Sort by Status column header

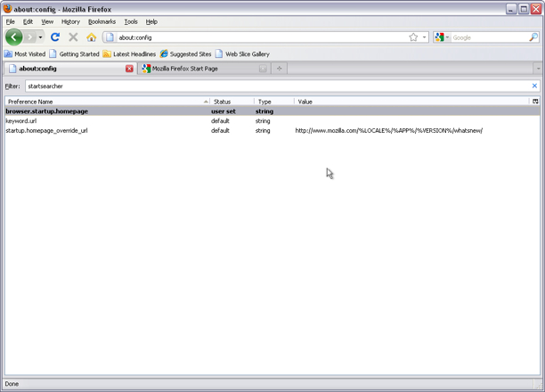pos(232,102)
